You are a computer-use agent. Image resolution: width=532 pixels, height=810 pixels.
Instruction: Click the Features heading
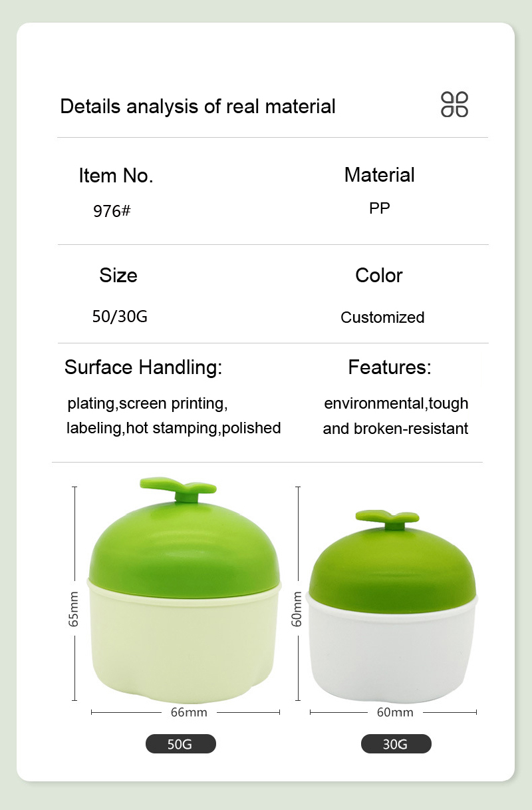(x=390, y=367)
